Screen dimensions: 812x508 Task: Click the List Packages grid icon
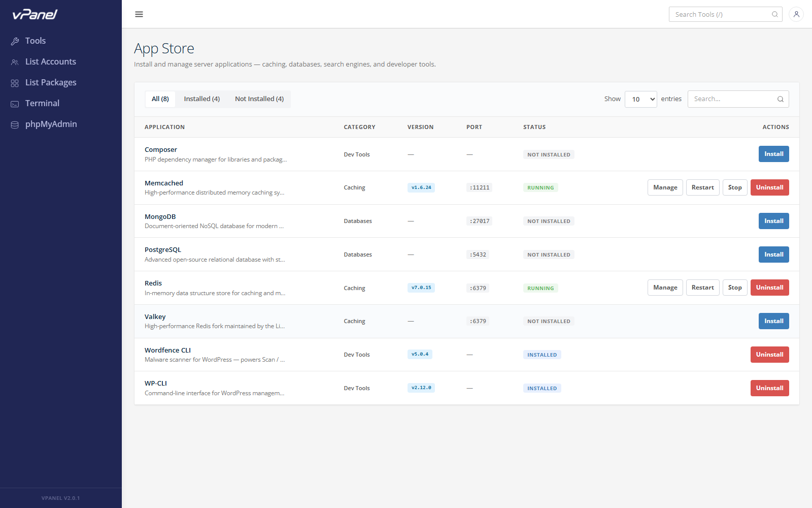click(x=15, y=83)
